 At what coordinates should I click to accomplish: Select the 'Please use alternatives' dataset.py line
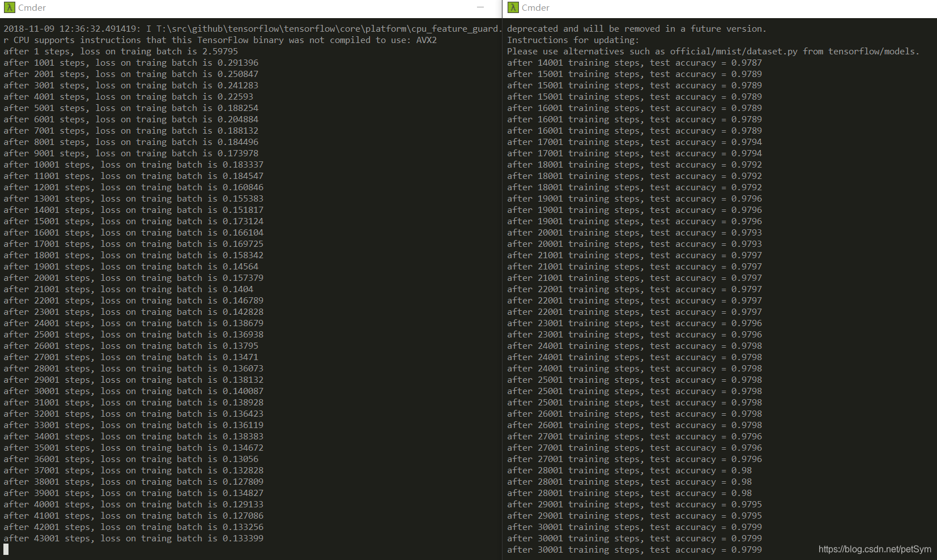713,52
